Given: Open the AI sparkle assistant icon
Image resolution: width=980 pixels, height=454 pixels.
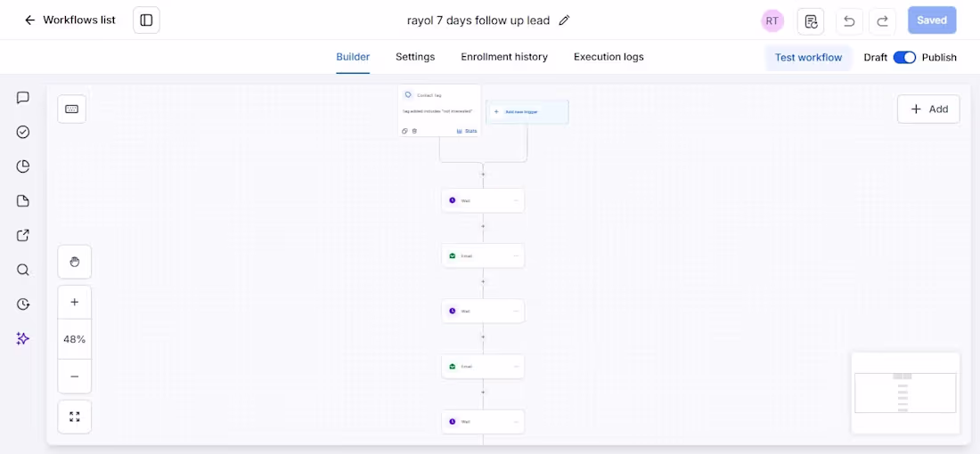Looking at the screenshot, I should point(23,338).
